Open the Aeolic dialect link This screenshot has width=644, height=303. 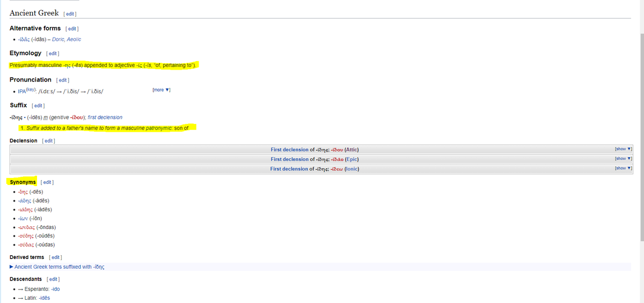point(75,40)
